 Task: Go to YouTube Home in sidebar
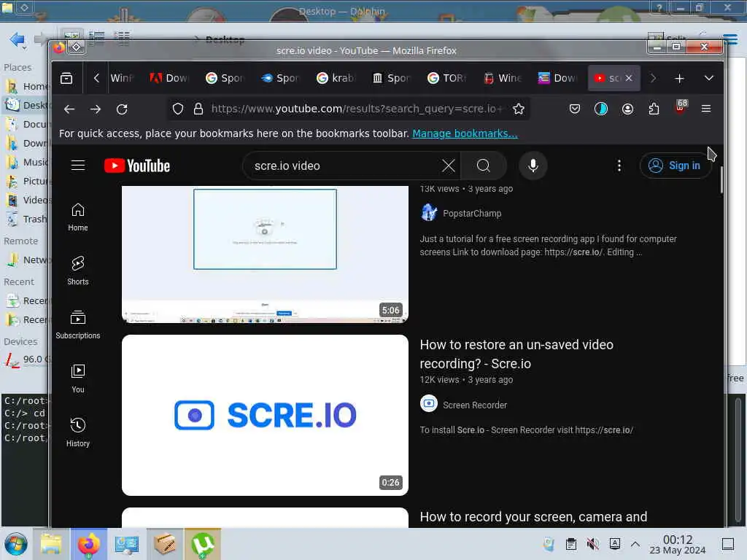point(78,217)
